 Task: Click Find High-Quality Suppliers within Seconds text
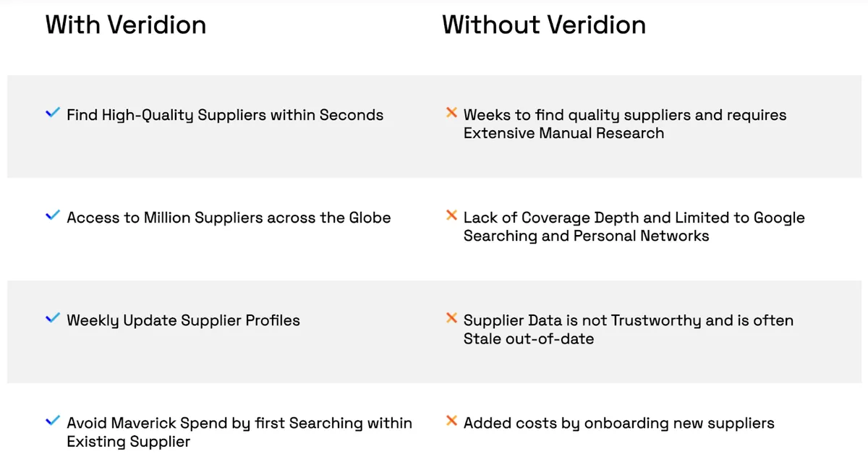pyautogui.click(x=225, y=115)
